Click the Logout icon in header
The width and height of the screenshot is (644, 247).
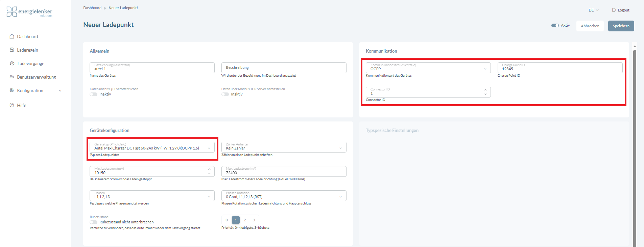point(614,10)
